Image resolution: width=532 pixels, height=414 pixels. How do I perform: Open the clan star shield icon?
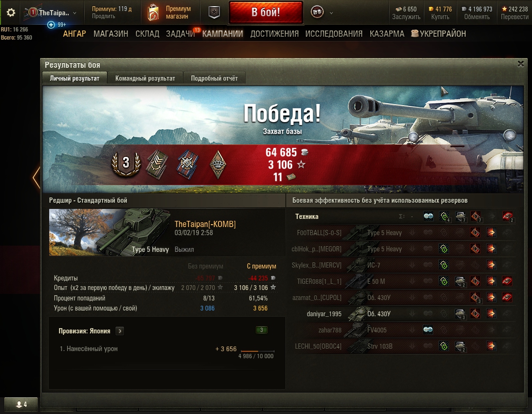pos(214,12)
